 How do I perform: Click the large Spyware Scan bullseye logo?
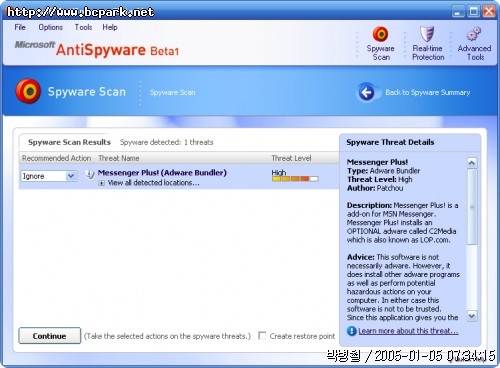pyautogui.click(x=28, y=91)
